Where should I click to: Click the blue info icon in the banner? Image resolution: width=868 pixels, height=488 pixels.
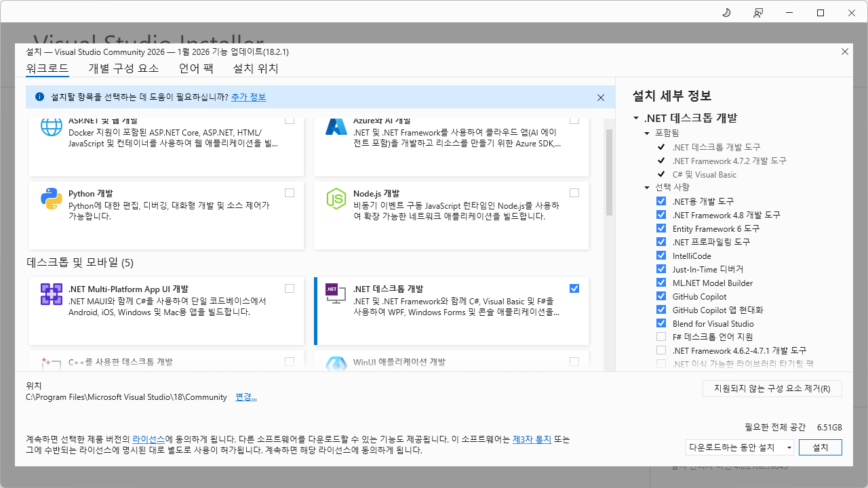(39, 97)
